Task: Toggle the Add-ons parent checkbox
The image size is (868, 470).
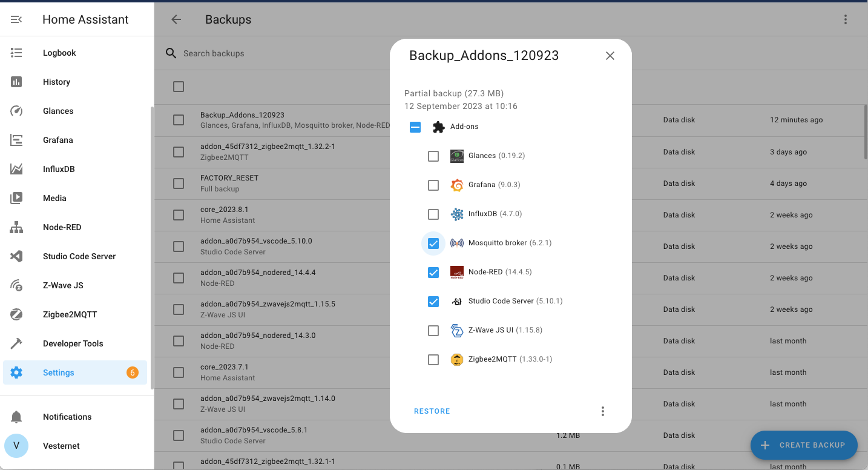Action: tap(415, 127)
